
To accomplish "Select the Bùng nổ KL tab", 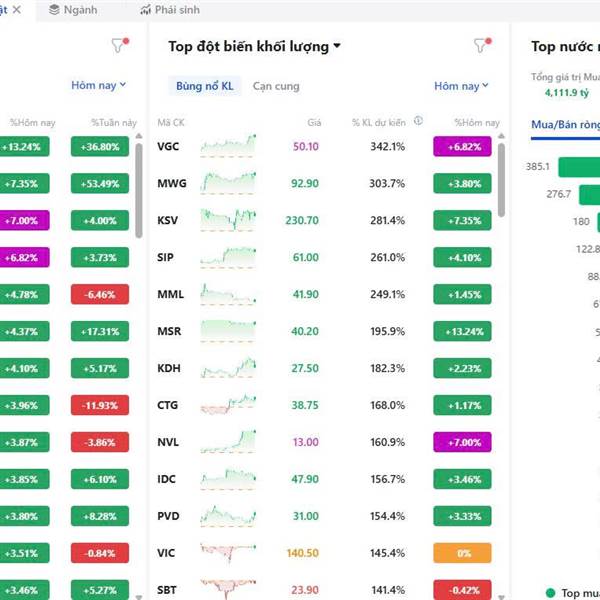I will [x=204, y=86].
